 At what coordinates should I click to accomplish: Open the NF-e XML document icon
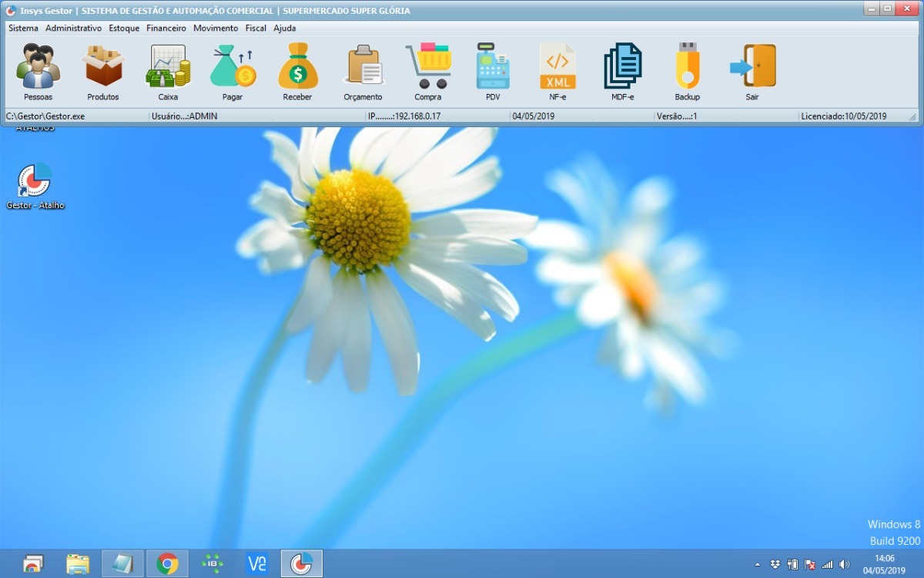coord(557,66)
